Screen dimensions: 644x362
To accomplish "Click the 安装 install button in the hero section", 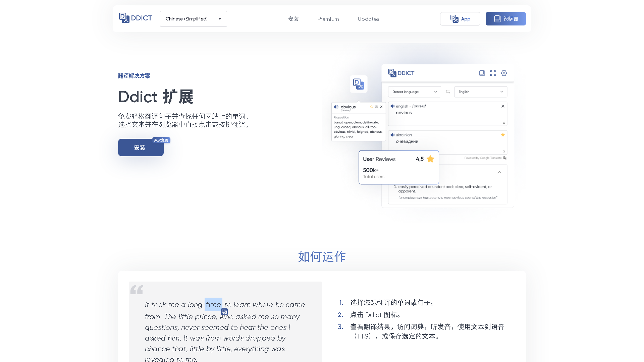I will [x=141, y=147].
